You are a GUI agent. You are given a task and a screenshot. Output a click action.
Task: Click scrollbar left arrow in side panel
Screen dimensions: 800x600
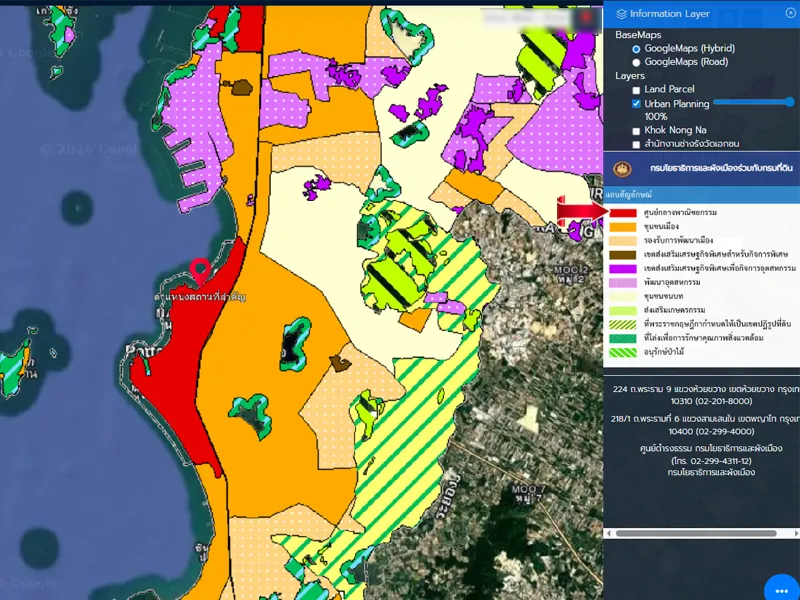coord(609,534)
